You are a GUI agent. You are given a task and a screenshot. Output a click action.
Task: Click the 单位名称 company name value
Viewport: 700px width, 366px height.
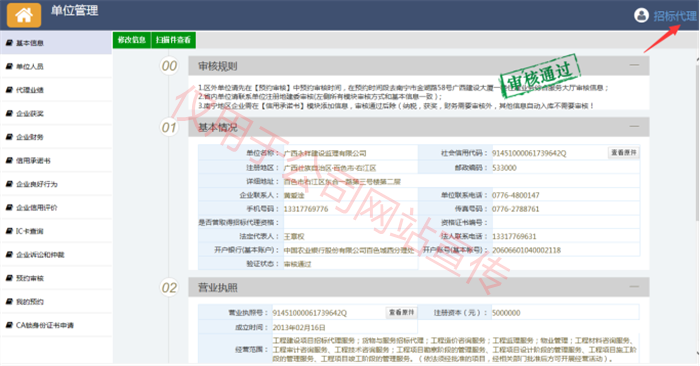pos(325,153)
